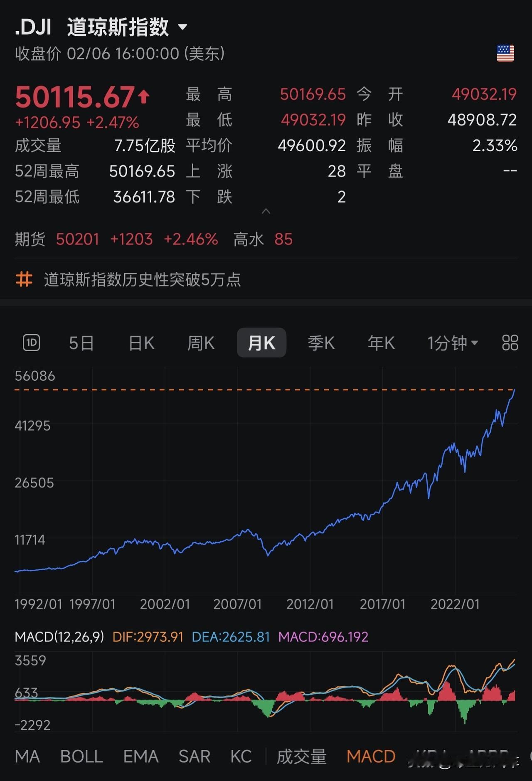Tap the 下跌 count 2
Image resolution: width=532 pixels, height=781 pixels.
[342, 197]
